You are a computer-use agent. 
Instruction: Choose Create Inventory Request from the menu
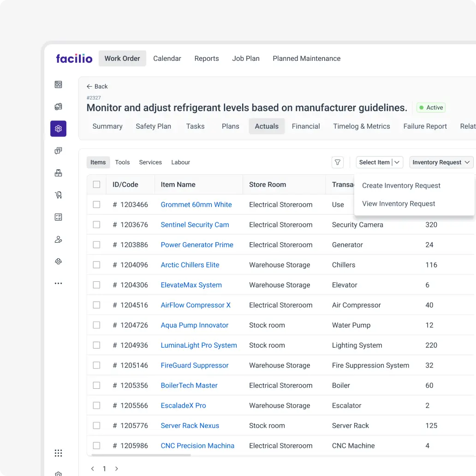[401, 185]
